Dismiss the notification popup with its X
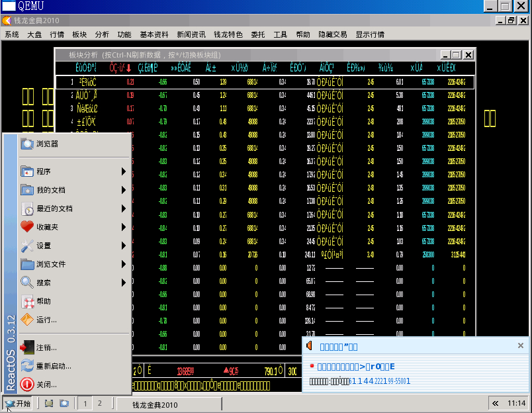Viewport: 532px width, 413px height. click(521, 345)
